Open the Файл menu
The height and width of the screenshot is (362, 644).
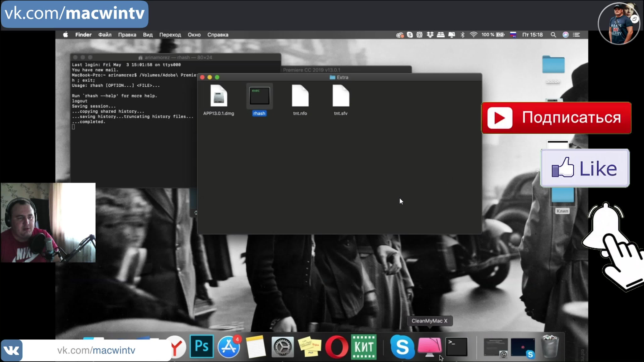(x=105, y=35)
